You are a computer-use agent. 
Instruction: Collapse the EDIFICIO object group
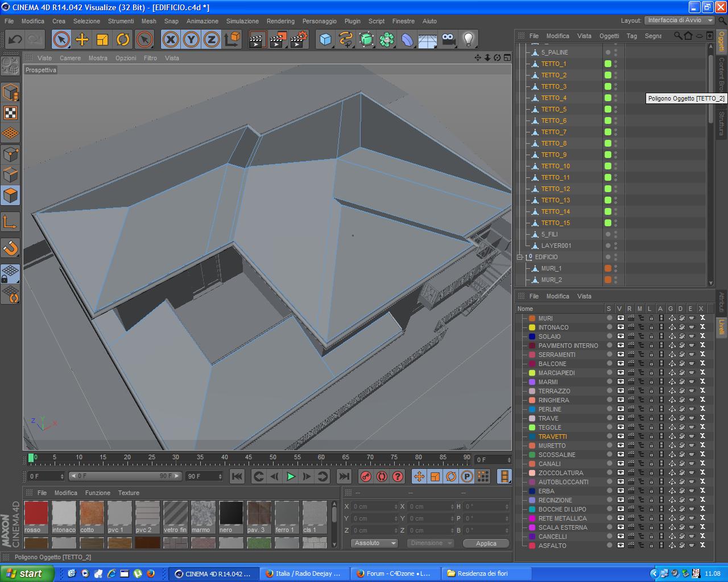[519, 257]
